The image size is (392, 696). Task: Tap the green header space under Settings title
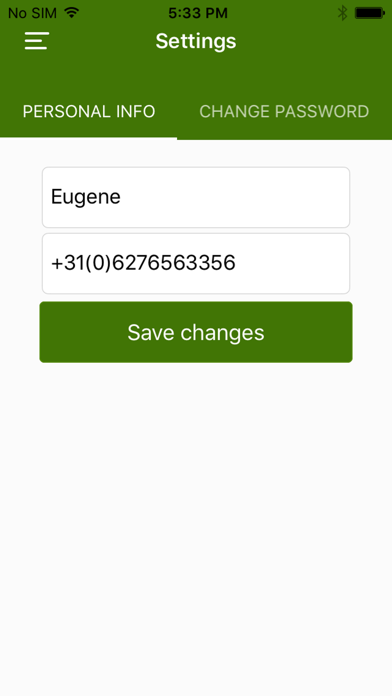point(196,71)
